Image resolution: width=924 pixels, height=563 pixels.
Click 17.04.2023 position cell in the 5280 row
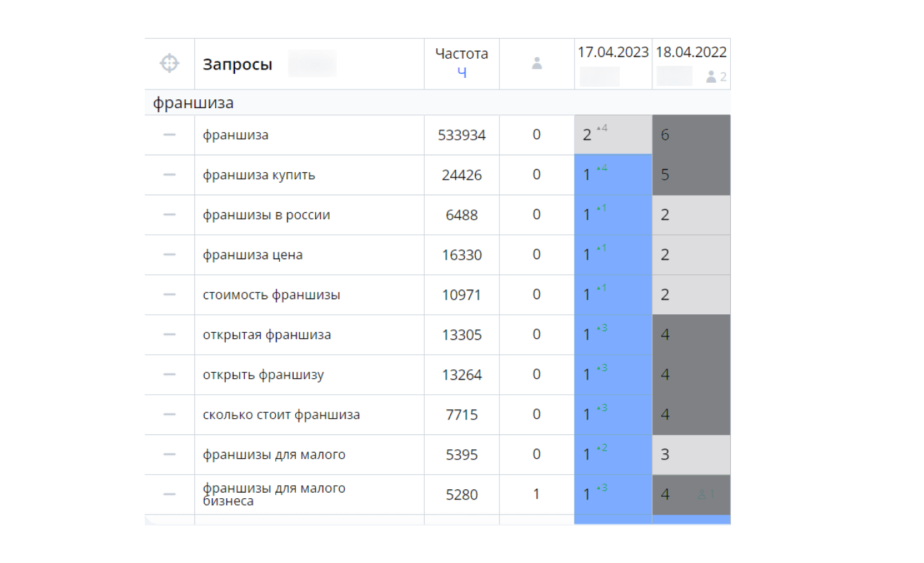tap(613, 495)
